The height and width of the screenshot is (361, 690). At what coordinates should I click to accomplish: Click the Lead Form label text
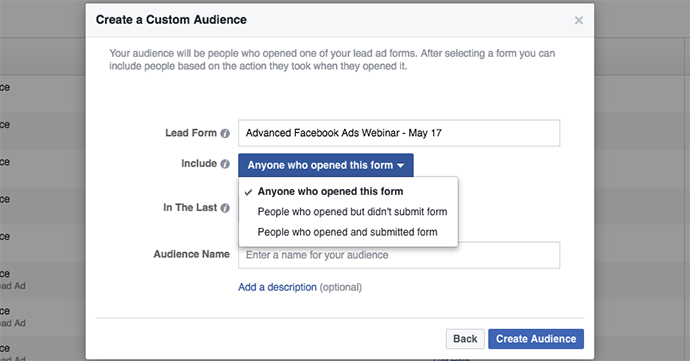(x=191, y=133)
